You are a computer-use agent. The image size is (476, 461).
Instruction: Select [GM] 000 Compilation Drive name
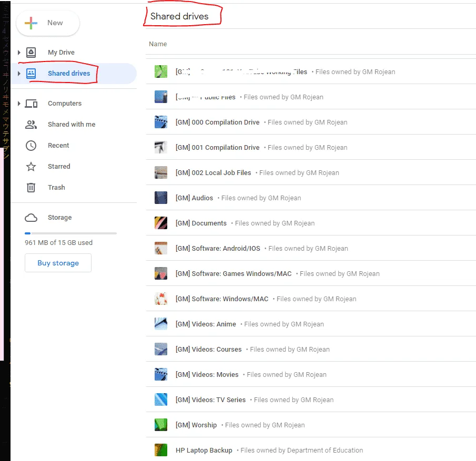[x=217, y=122]
